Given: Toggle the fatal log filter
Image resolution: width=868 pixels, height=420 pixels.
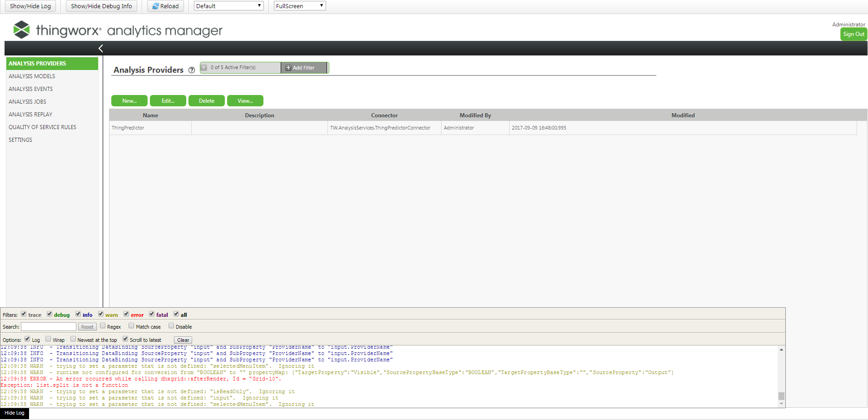Looking at the screenshot, I should pyautogui.click(x=152, y=314).
